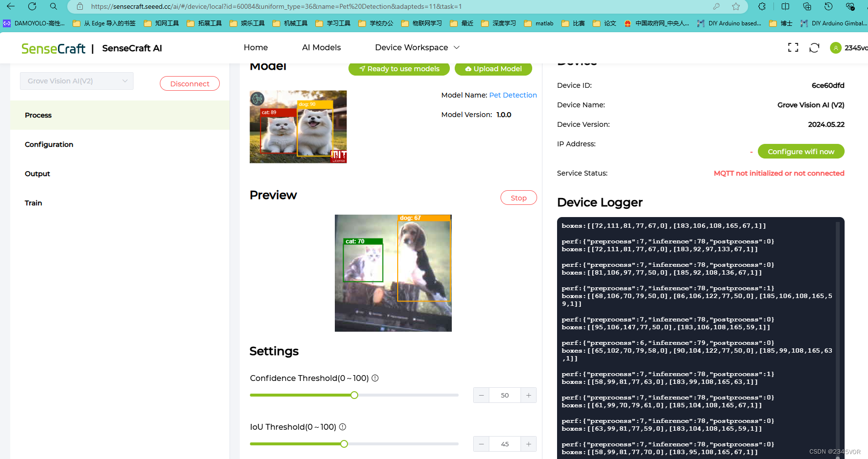Add page to favorites star icon
The width and height of the screenshot is (868, 459).
tap(736, 6)
